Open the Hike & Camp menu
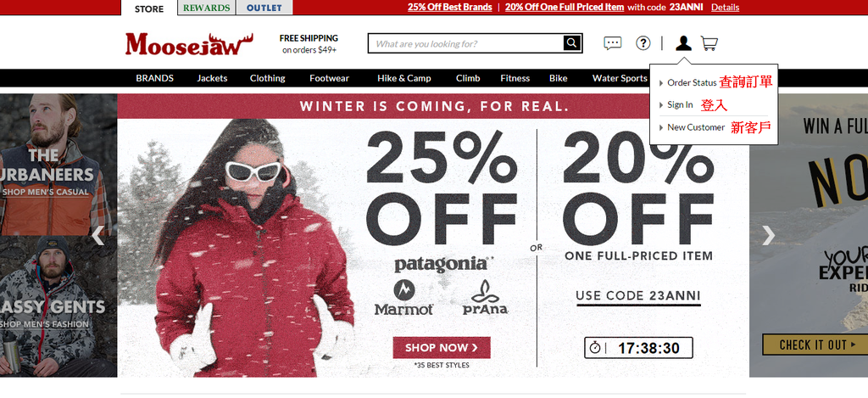Image resolution: width=868 pixels, height=398 pixels. pyautogui.click(x=404, y=78)
